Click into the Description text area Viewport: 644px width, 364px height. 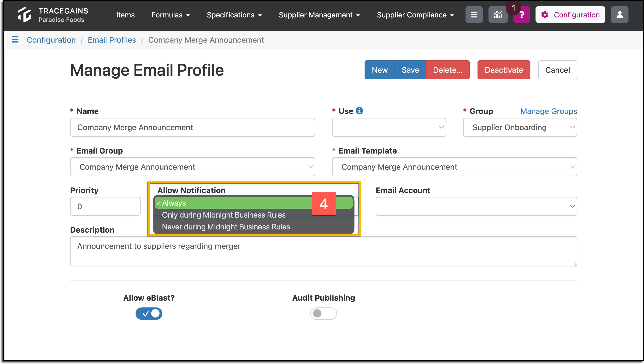(323, 251)
